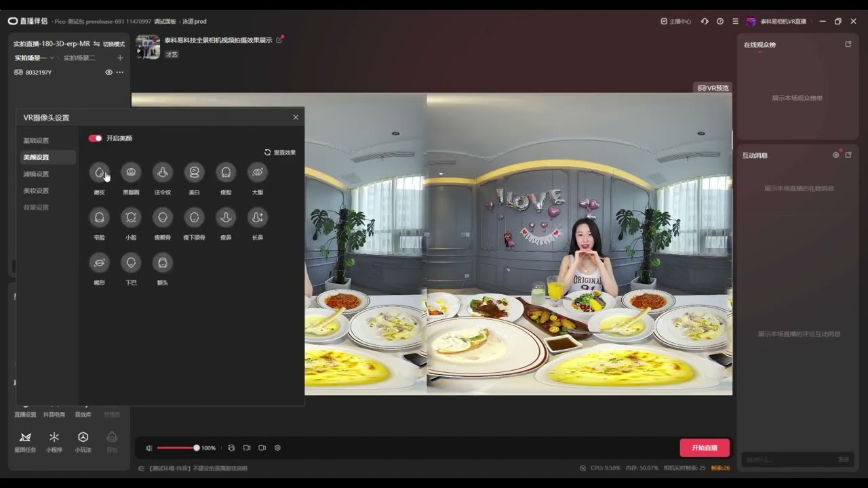
Task: Add a new scene with plus
Action: click(120, 58)
